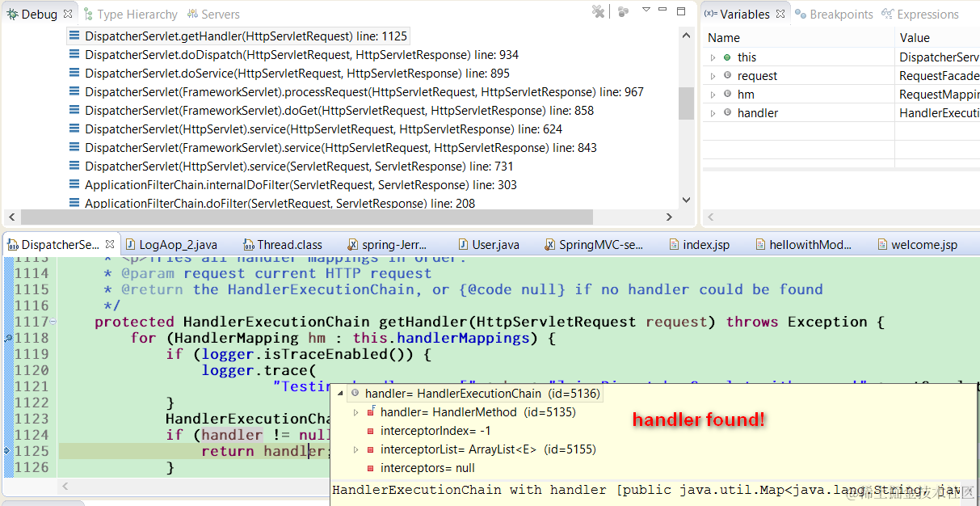Expand interceptorList= ArrayList in hover popup
980x506 pixels.
[x=355, y=449]
